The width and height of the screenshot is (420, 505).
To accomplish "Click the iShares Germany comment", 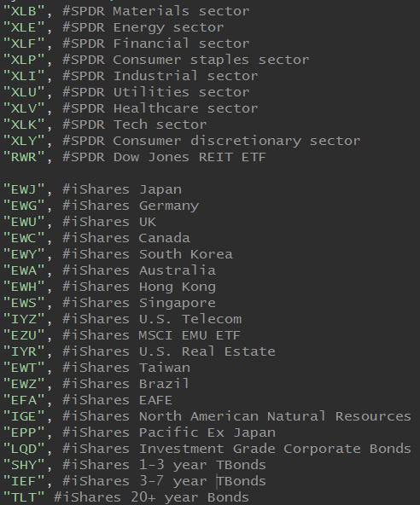I will pyautogui.click(x=131, y=206).
